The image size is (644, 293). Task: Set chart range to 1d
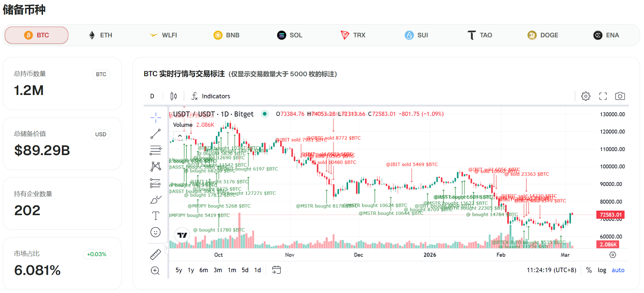[x=258, y=270]
